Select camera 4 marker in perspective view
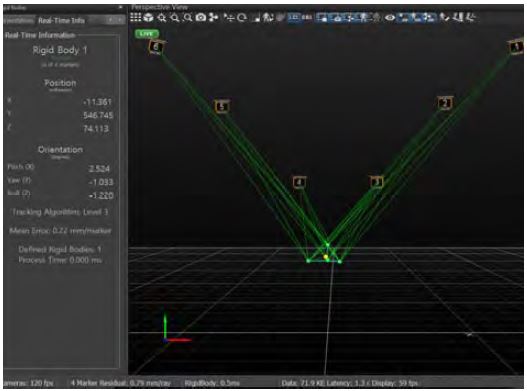 point(299,182)
